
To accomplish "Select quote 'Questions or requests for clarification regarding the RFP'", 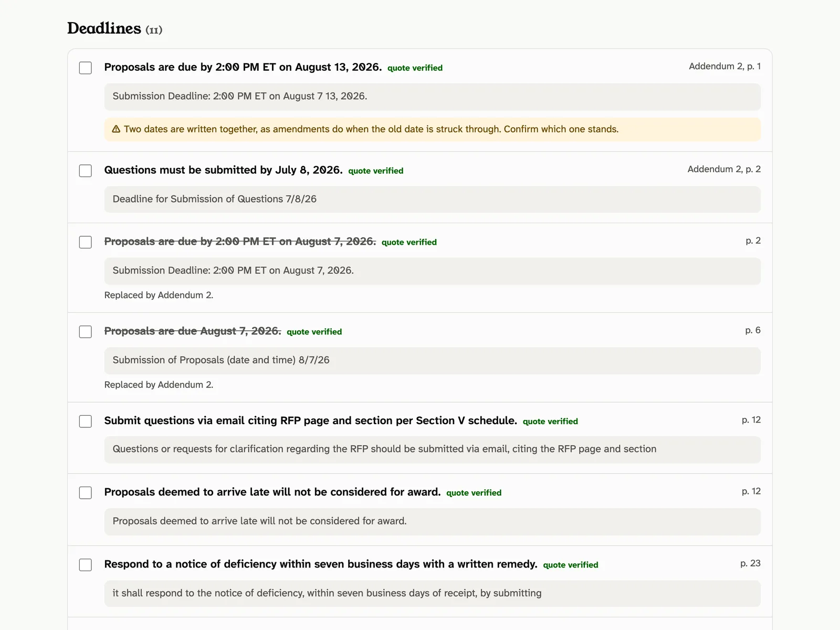I will [x=432, y=449].
